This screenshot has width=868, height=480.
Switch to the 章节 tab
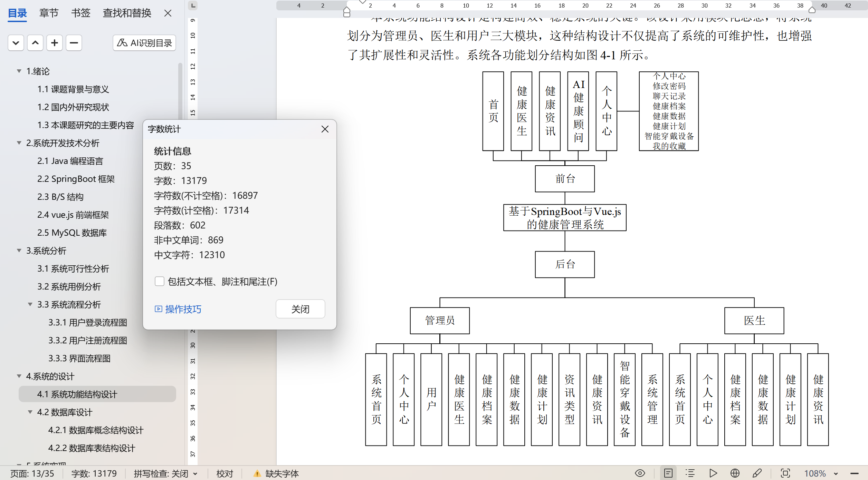pos(49,13)
